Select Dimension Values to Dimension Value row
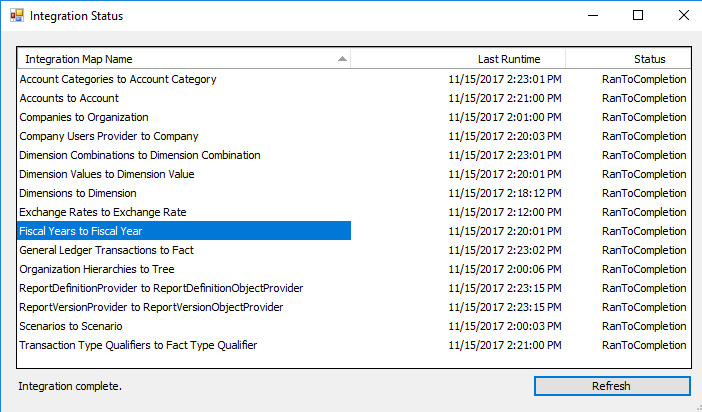 coord(354,174)
